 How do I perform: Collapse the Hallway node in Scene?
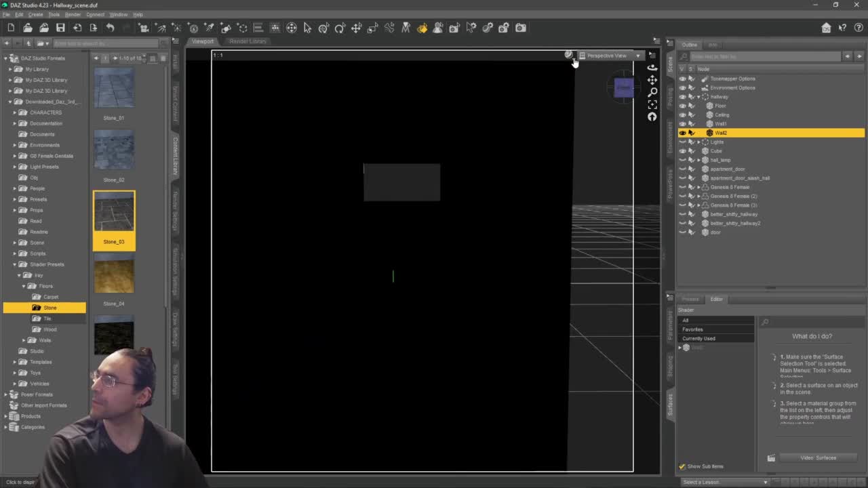(x=698, y=97)
